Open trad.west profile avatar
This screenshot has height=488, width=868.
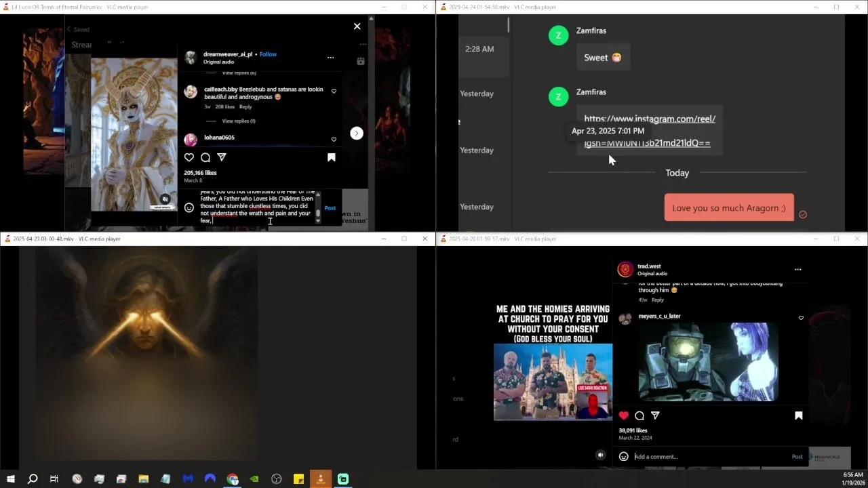click(x=625, y=270)
